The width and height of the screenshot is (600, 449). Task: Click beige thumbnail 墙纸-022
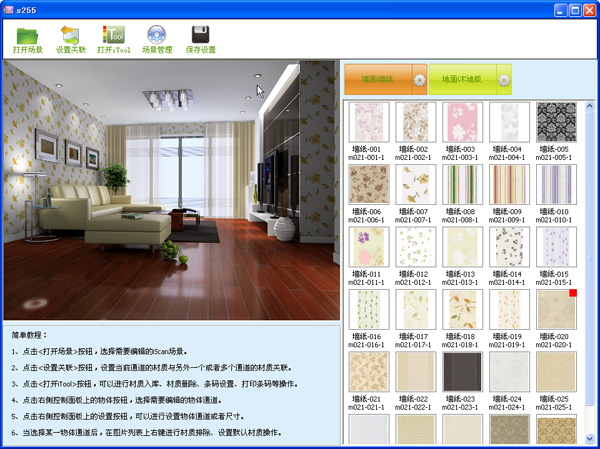point(416,372)
